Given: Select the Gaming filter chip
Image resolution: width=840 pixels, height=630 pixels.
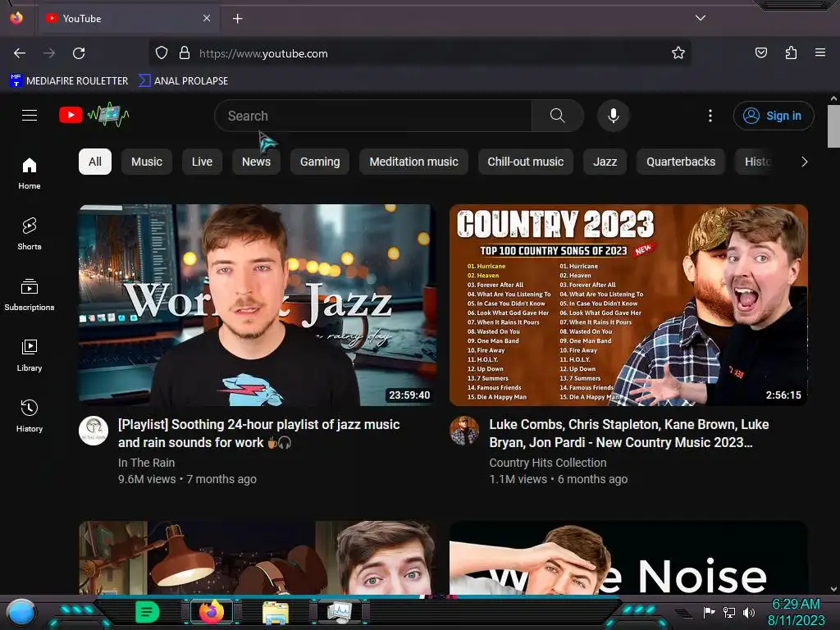Looking at the screenshot, I should (320, 162).
